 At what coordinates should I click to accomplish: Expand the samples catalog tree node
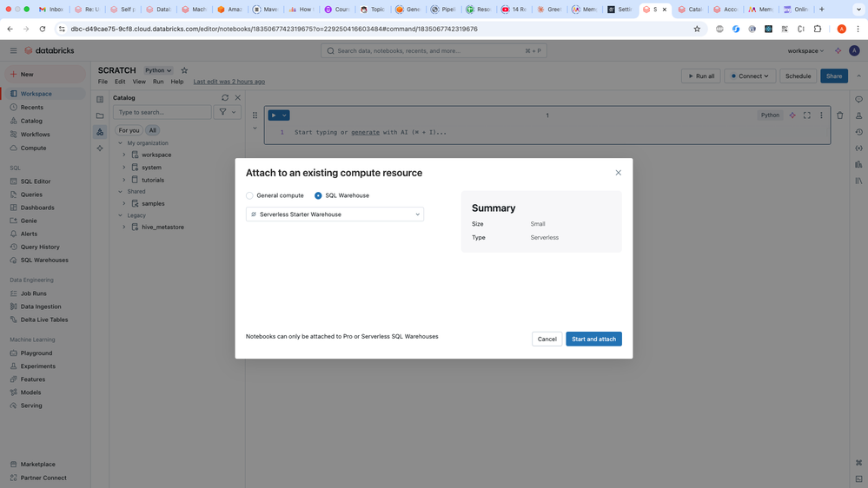tap(124, 204)
